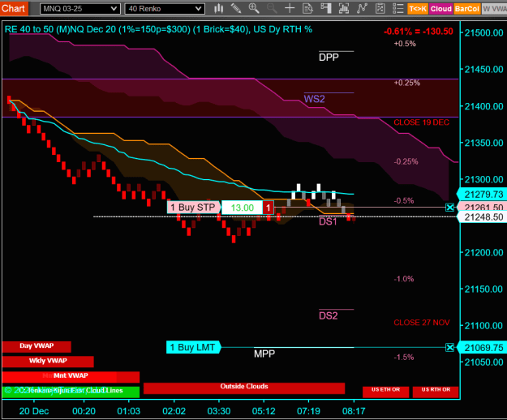
Task: Click the 21279.73 price marker
Action: coord(482,194)
